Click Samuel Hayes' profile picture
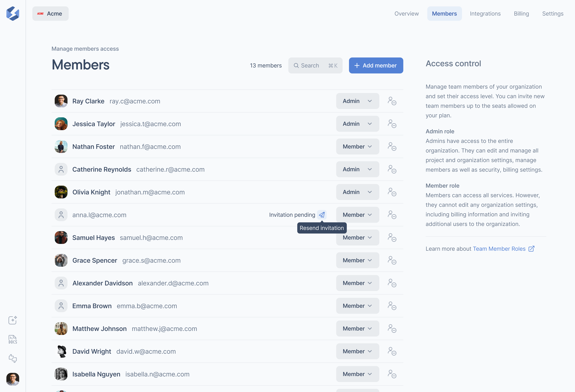The image size is (575, 392). click(61, 237)
